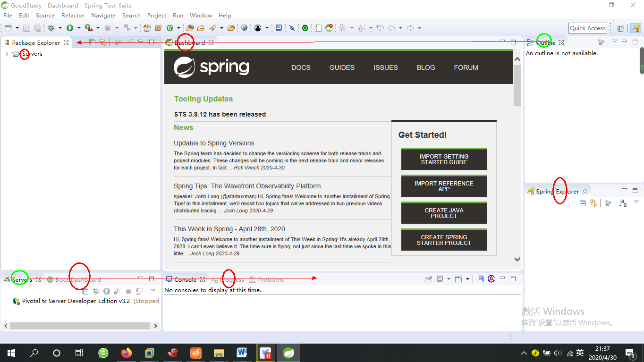Click the Dashboard vertical scrollbar thumb

pyautogui.click(x=517, y=85)
